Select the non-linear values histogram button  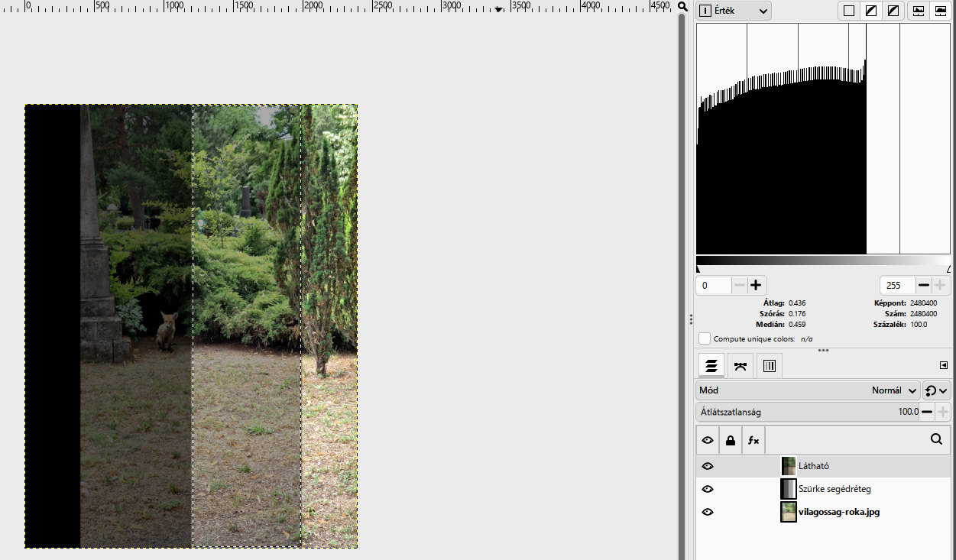(x=870, y=11)
